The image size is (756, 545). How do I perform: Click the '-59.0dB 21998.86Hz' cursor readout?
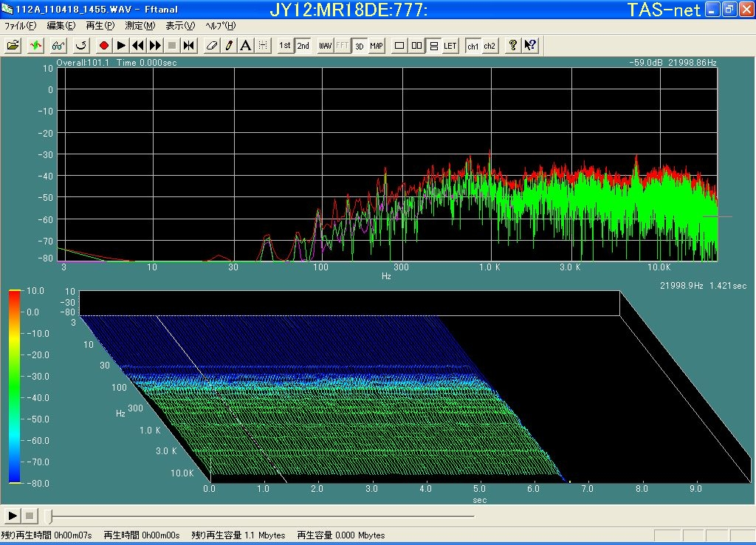coord(673,63)
